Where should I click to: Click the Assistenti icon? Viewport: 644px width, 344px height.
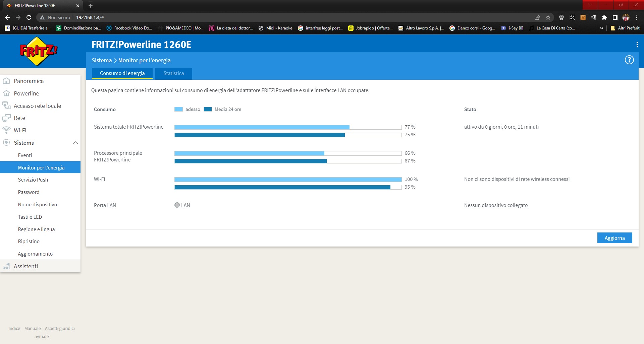[x=6, y=266]
